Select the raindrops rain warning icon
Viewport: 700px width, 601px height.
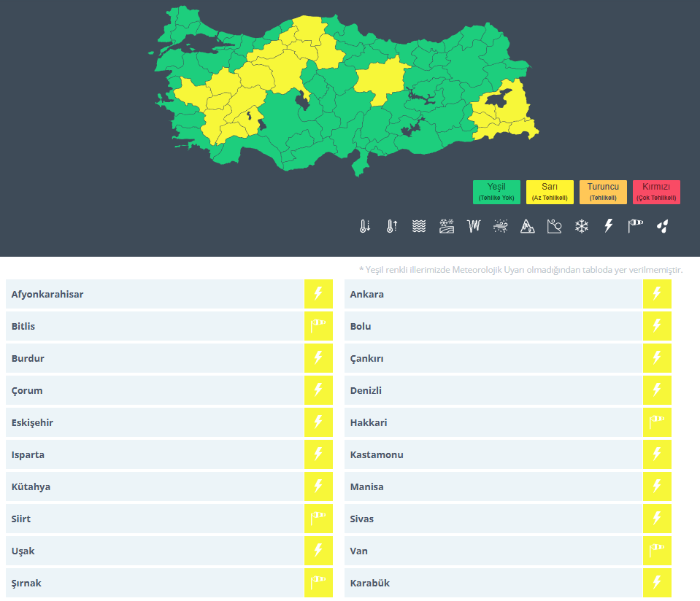[x=663, y=226]
